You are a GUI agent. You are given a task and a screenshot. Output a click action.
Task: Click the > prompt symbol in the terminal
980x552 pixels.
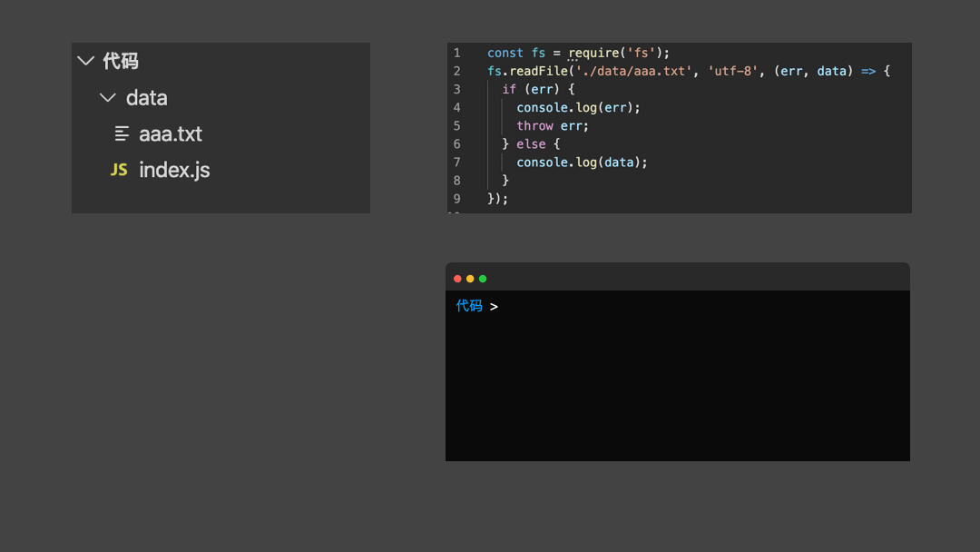(494, 306)
